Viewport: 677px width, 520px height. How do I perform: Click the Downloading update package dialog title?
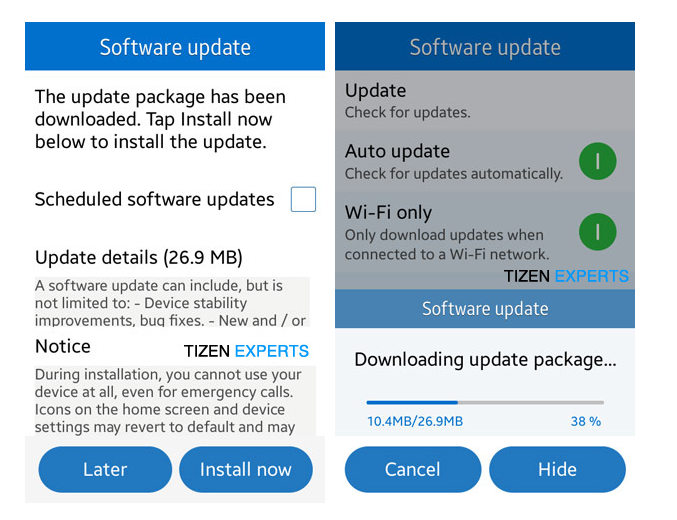(485, 359)
